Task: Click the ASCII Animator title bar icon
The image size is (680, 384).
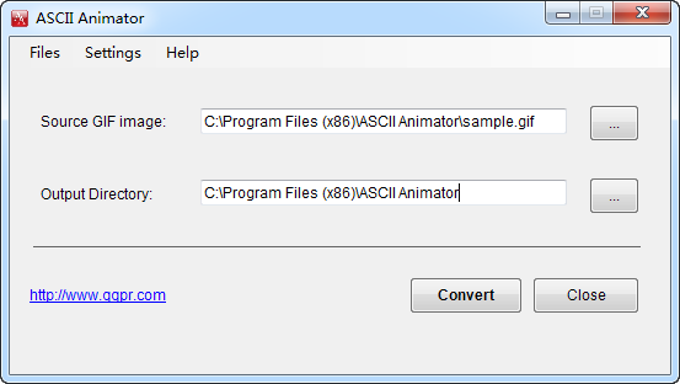Action: point(20,18)
